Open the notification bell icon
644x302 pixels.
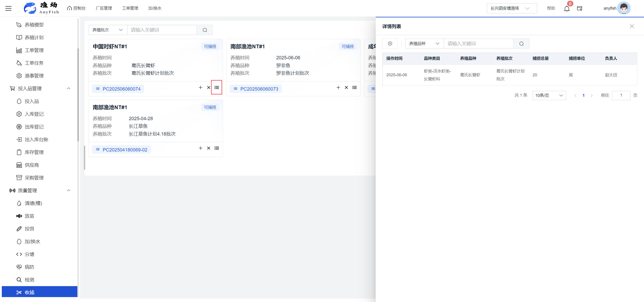pyautogui.click(x=567, y=9)
